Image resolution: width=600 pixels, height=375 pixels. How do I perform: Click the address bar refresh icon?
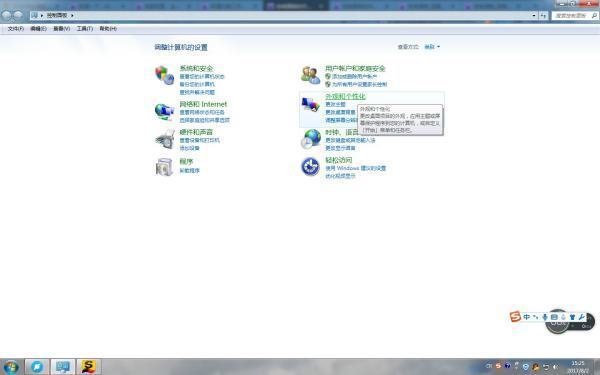[x=543, y=15]
